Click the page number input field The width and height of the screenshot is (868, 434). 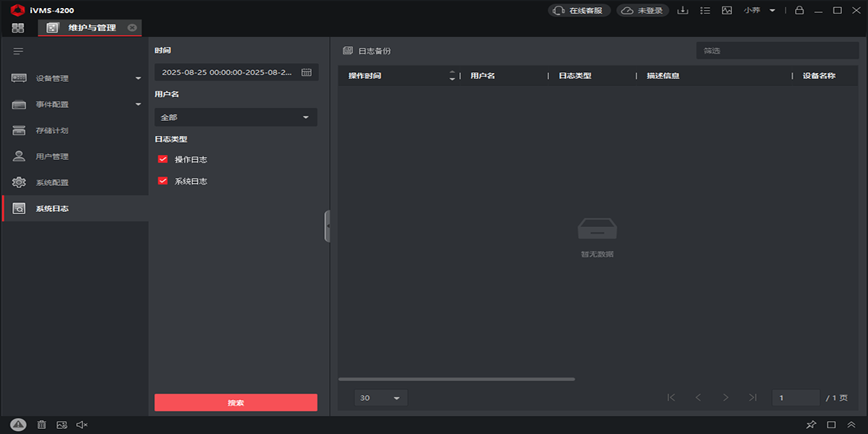point(796,398)
